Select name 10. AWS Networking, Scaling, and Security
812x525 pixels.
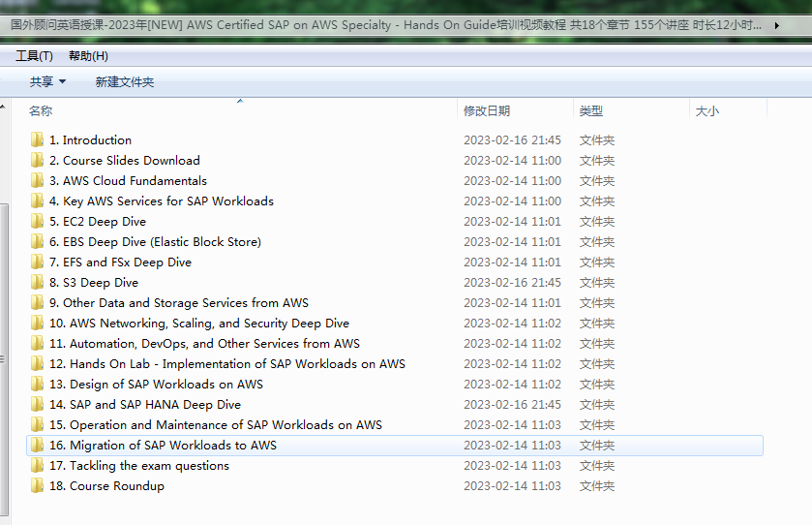pos(199,323)
